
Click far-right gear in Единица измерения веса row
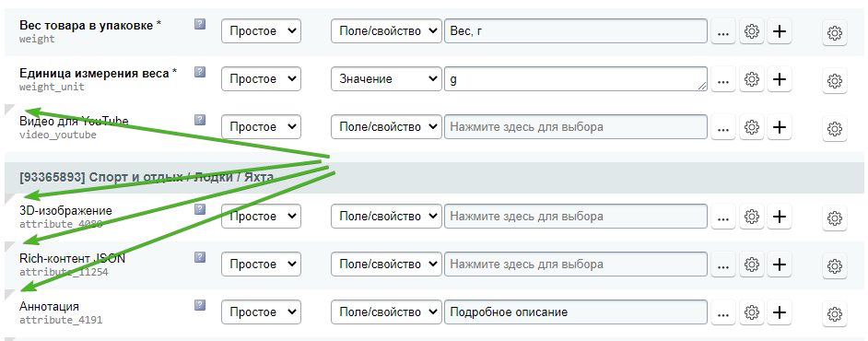coord(834,81)
